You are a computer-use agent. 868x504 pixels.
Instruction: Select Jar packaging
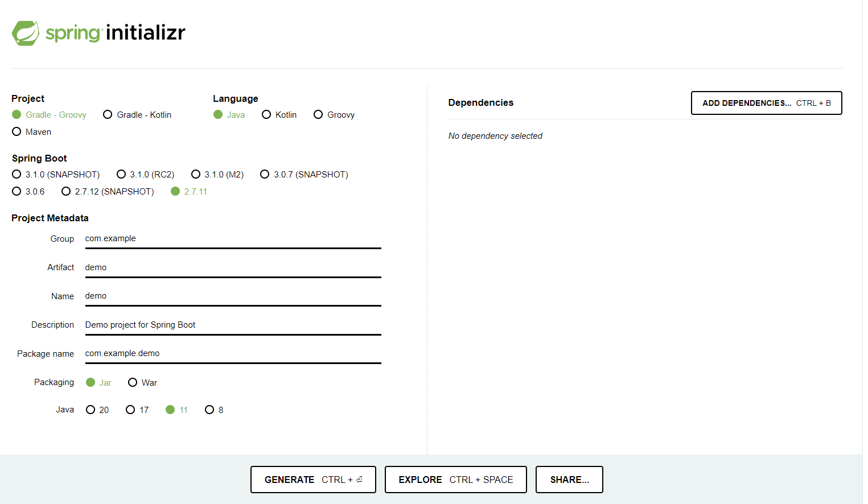(98, 383)
